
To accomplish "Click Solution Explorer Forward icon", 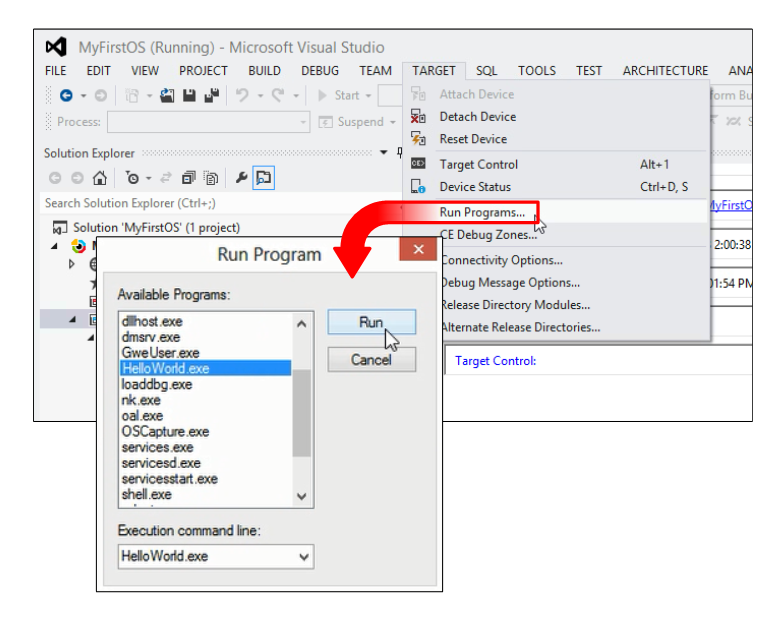I will click(x=77, y=178).
